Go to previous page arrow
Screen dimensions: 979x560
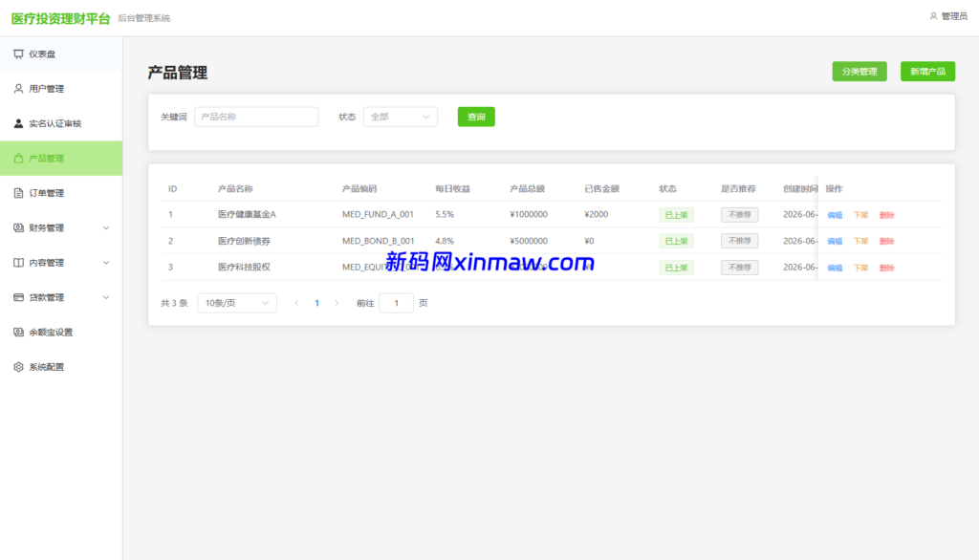(x=296, y=303)
